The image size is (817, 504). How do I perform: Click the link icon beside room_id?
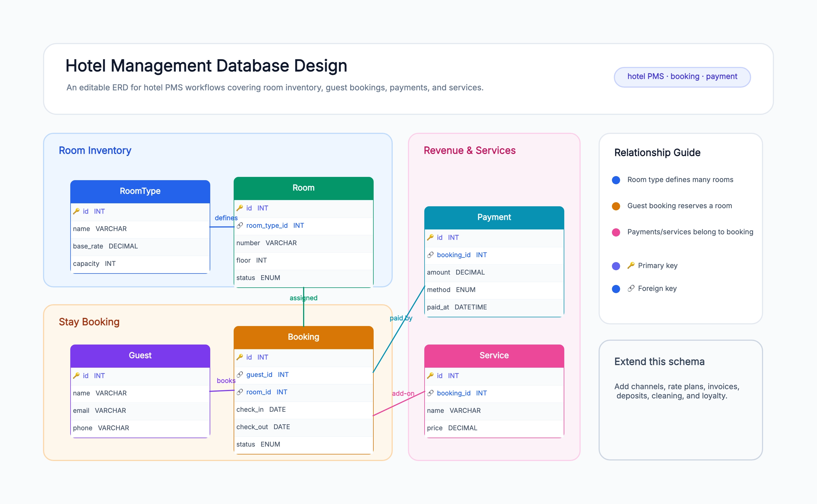(239, 392)
